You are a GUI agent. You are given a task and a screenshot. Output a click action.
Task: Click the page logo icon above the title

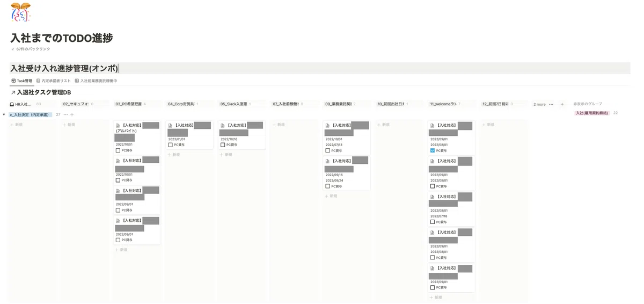click(x=20, y=12)
